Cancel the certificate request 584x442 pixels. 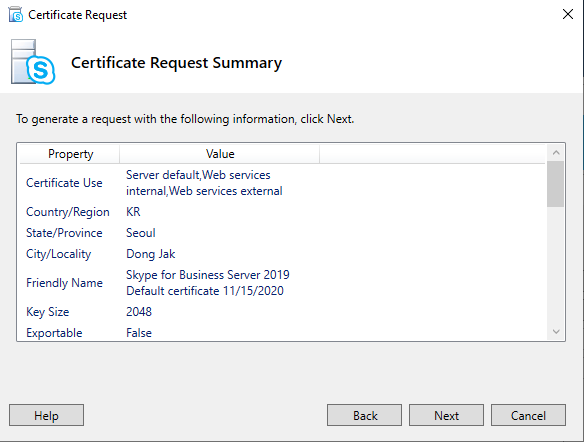click(x=528, y=415)
